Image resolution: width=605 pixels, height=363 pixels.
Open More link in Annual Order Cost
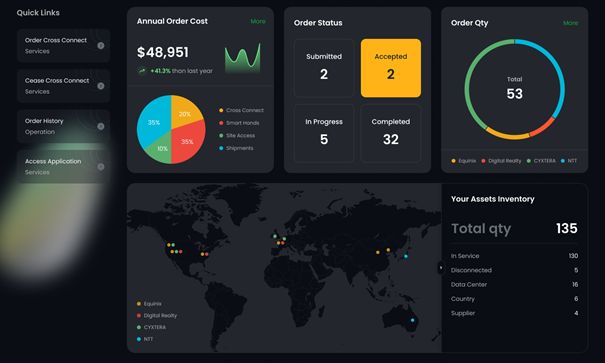tap(258, 22)
